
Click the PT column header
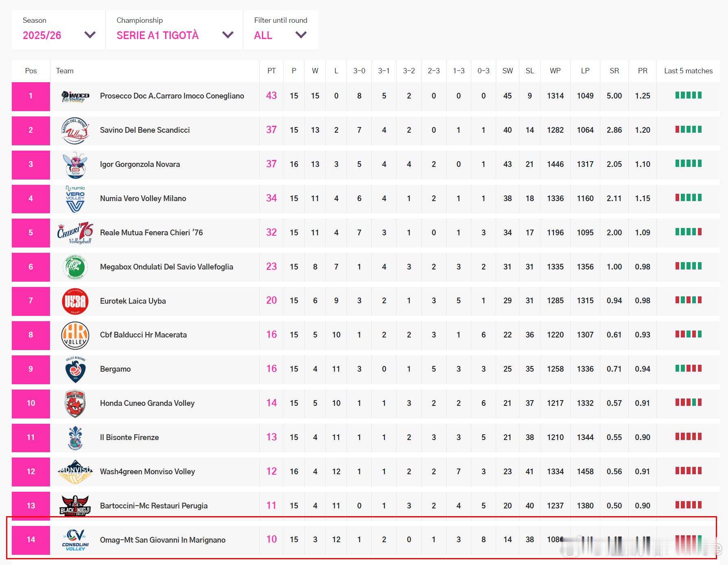coord(271,71)
